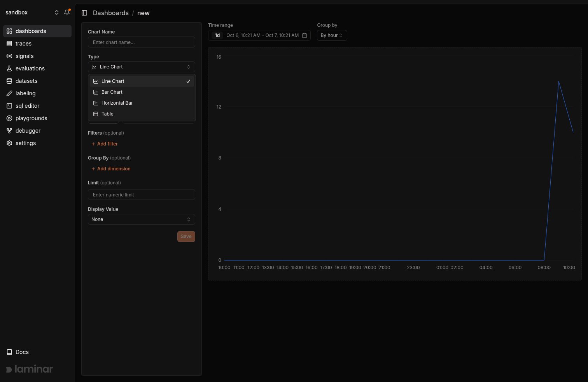The width and height of the screenshot is (588, 382).
Task: Click the 08:00 x-axis label
Action: 544,268
